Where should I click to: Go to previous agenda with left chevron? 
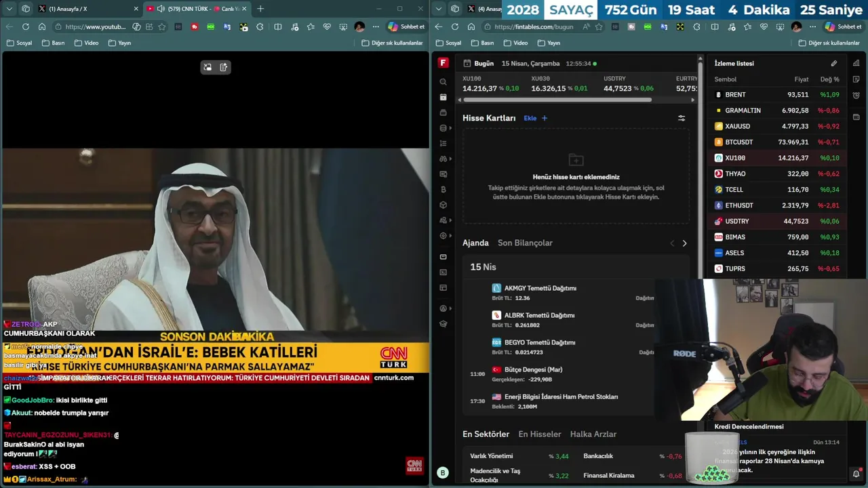[x=672, y=243]
